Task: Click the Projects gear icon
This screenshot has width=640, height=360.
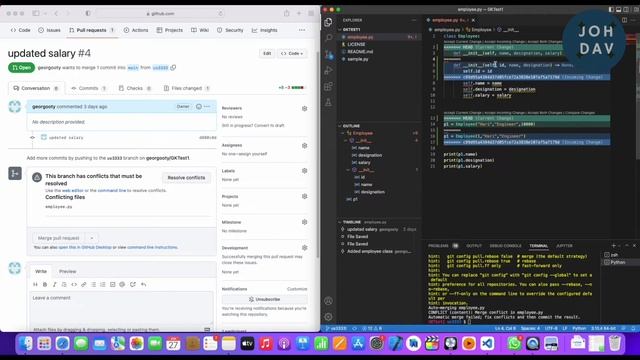Action: point(304,196)
